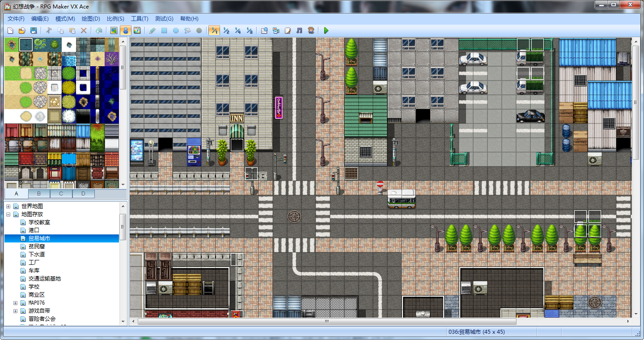Screen dimensions: 644x340
Task: Expand the 世界地图 tree node
Action: (8, 206)
